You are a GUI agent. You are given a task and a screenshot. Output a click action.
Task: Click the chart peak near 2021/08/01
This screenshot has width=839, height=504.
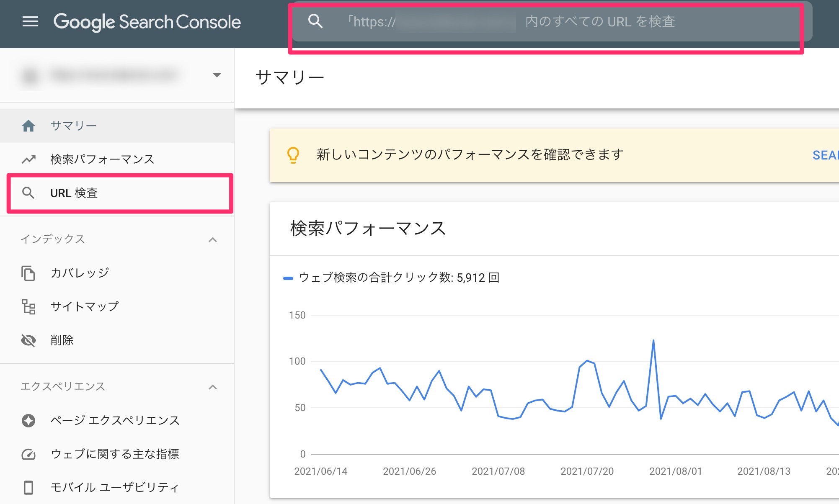click(653, 341)
